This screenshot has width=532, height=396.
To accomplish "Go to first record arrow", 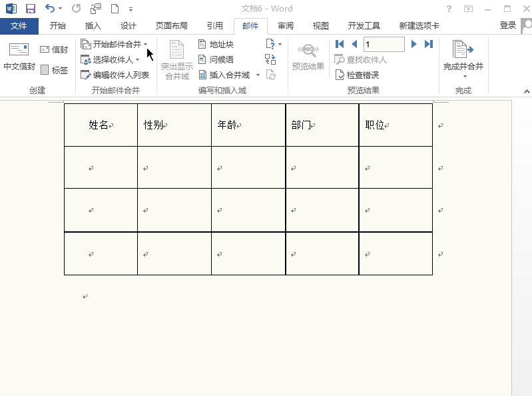I will point(340,44).
